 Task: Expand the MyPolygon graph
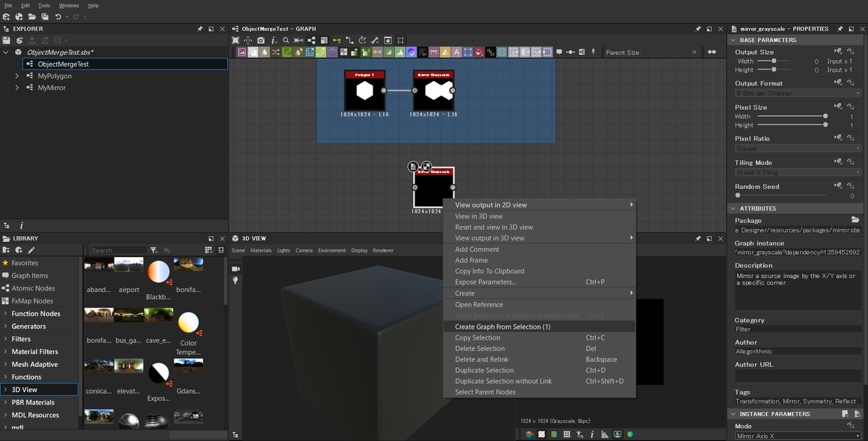17,76
